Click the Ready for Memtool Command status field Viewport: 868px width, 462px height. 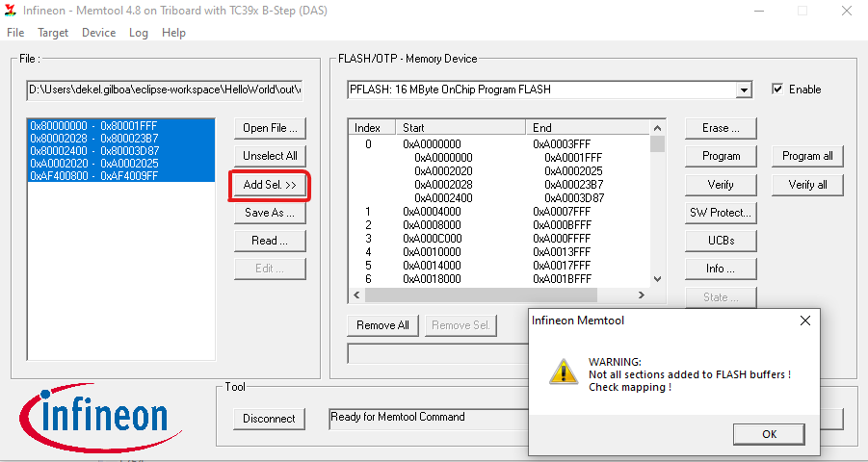[428, 419]
